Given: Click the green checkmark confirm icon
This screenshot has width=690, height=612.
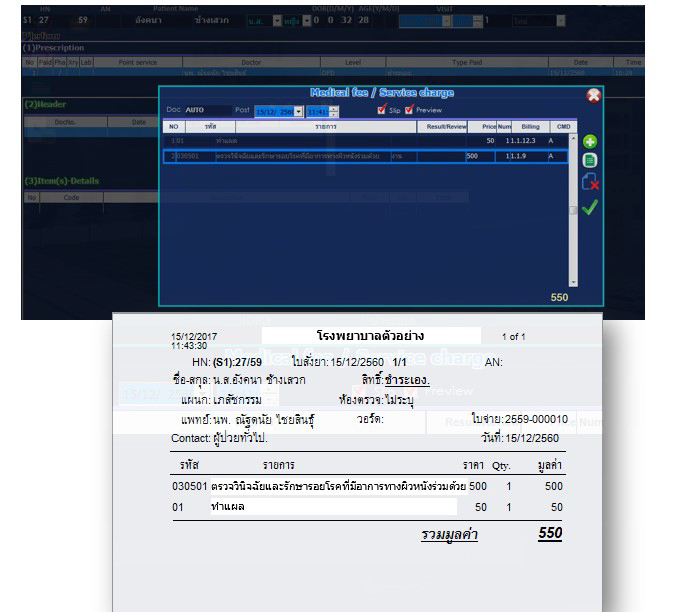Looking at the screenshot, I should [590, 207].
